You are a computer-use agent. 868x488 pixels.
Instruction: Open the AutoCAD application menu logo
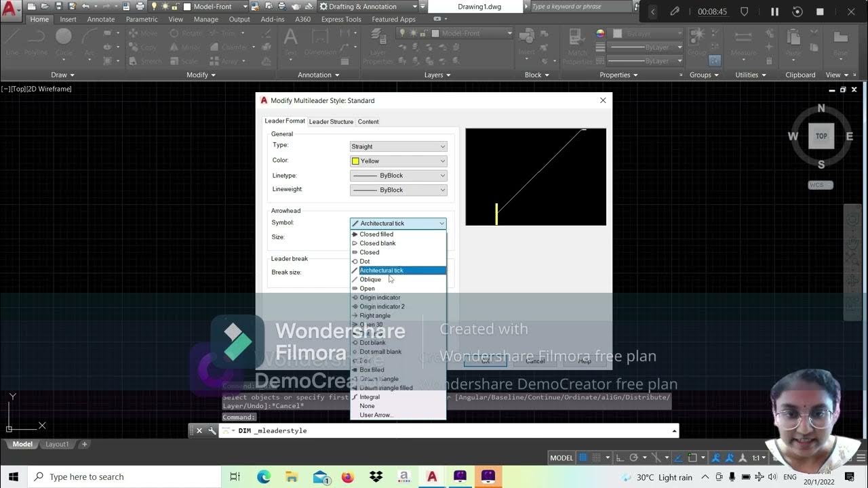click(12, 11)
